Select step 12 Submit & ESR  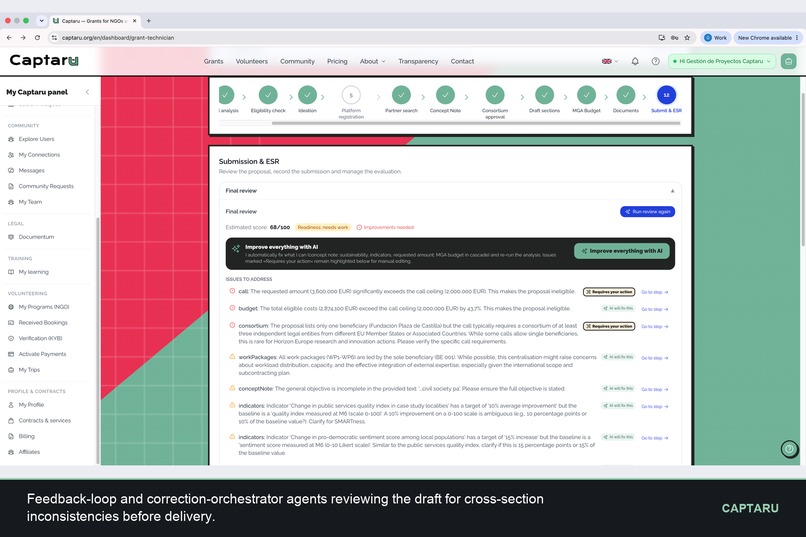click(666, 95)
